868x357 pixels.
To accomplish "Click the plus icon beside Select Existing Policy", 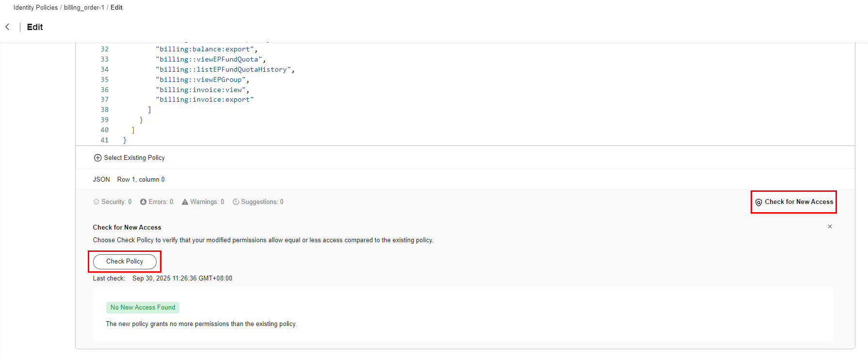I will pos(97,158).
